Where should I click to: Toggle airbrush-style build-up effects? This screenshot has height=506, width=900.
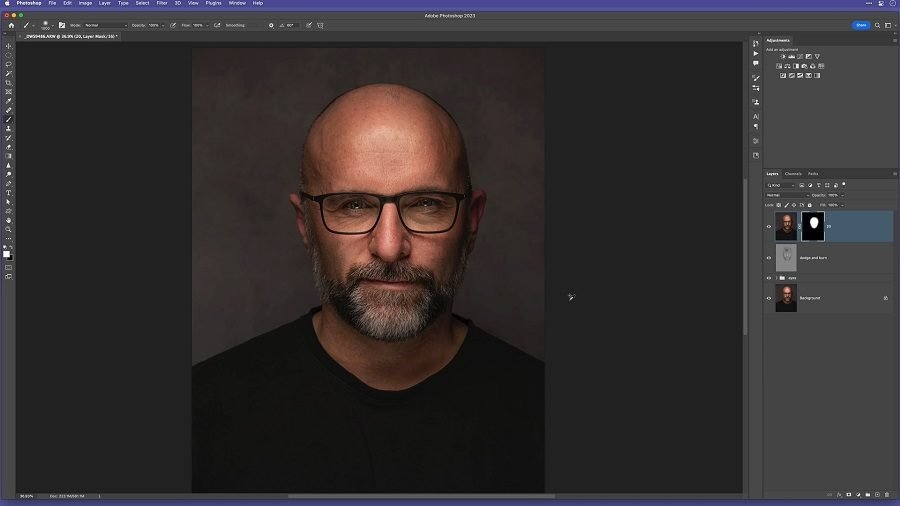(x=217, y=25)
